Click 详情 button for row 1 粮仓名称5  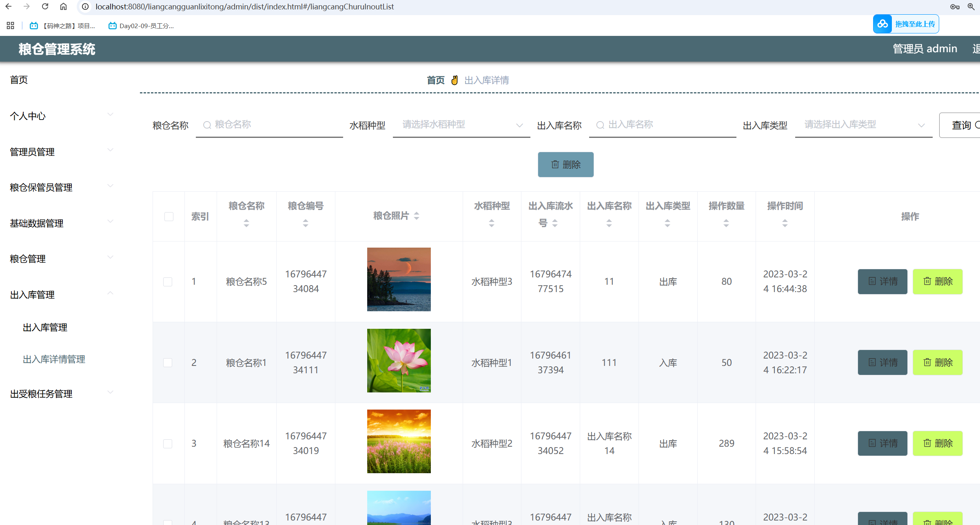tap(882, 281)
